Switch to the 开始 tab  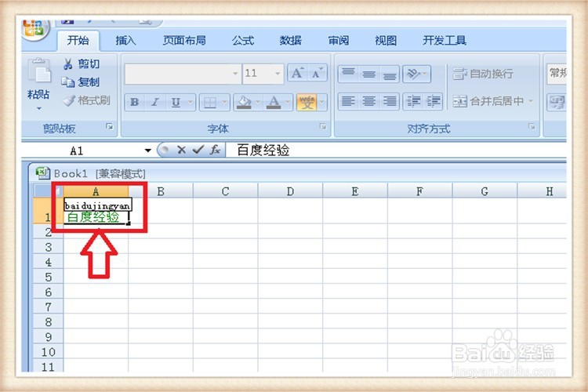(x=78, y=40)
